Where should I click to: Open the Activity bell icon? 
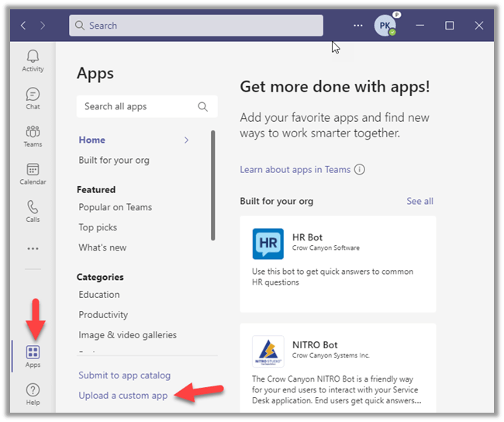point(33,61)
